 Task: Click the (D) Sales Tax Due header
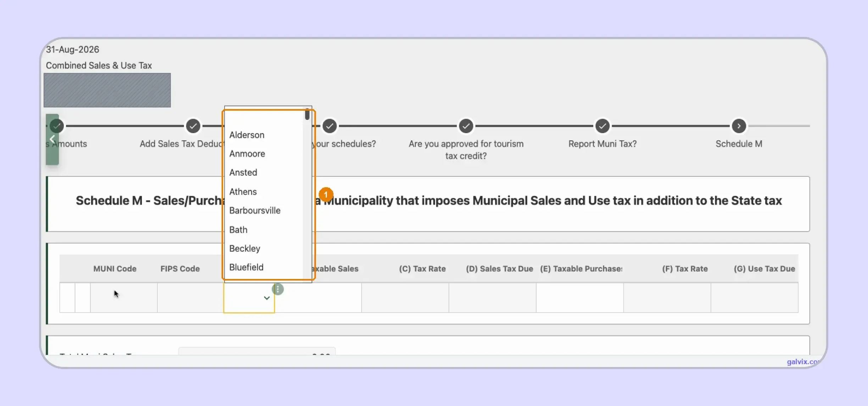pyautogui.click(x=499, y=269)
